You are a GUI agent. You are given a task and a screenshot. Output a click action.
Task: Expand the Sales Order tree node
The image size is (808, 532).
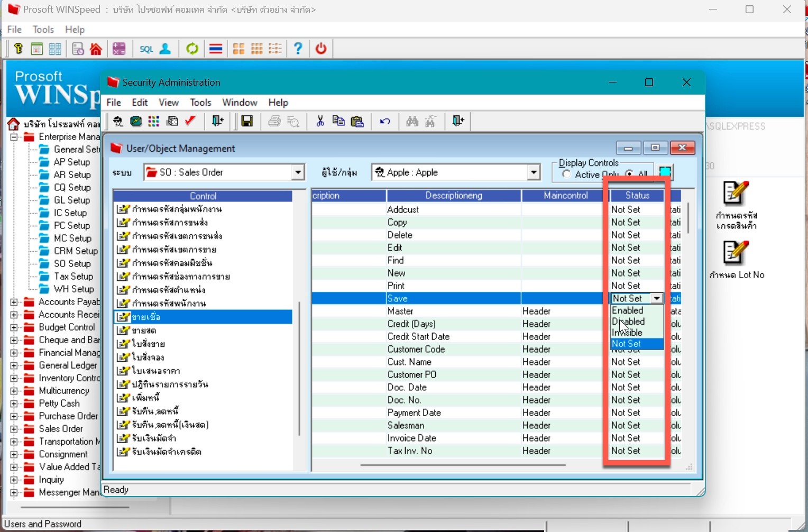click(x=14, y=429)
